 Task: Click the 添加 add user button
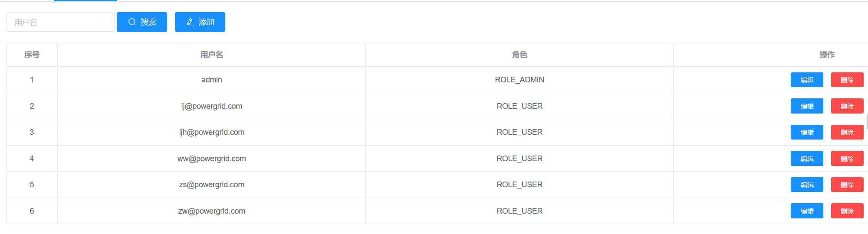pos(200,22)
